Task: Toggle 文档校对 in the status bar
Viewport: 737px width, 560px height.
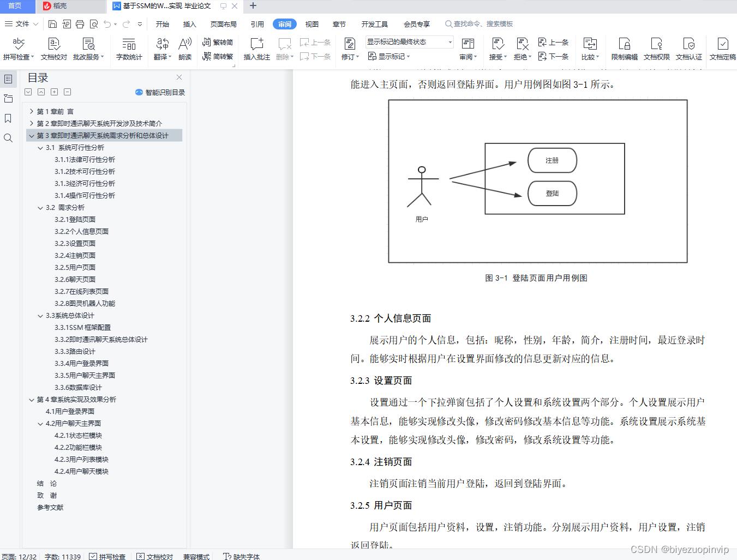Action: (x=155, y=556)
